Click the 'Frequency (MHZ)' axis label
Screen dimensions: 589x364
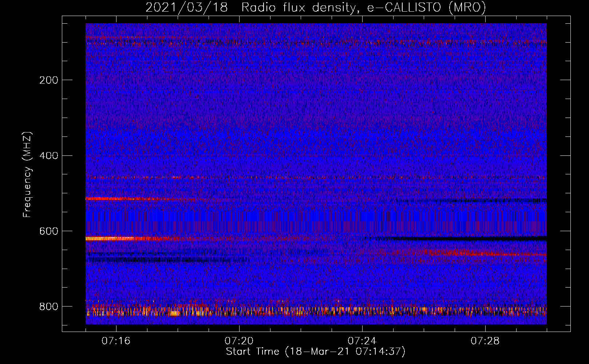(27, 175)
